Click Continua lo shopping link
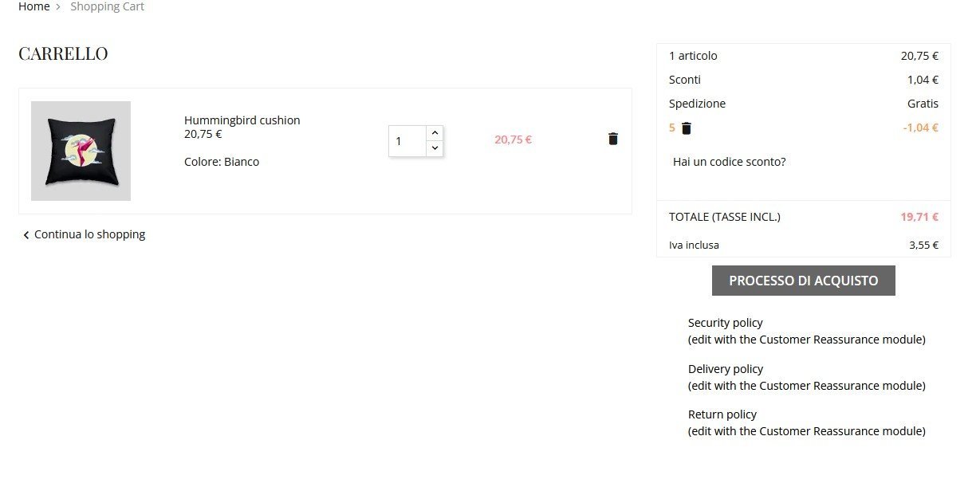 [x=89, y=234]
